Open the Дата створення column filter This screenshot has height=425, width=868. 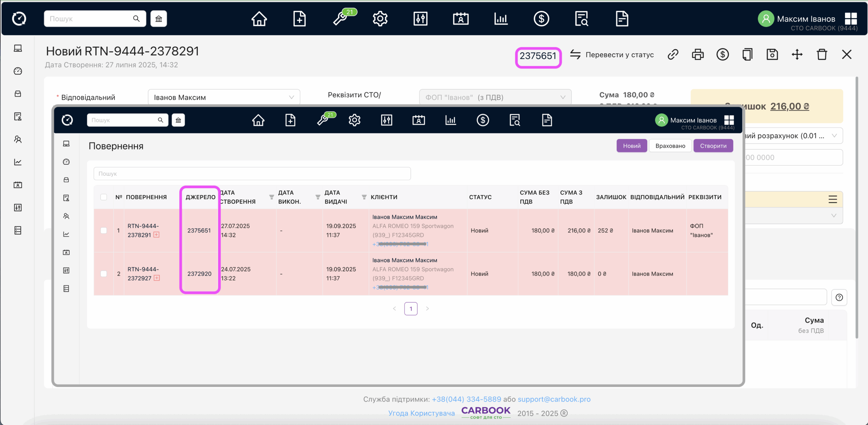coord(271,197)
